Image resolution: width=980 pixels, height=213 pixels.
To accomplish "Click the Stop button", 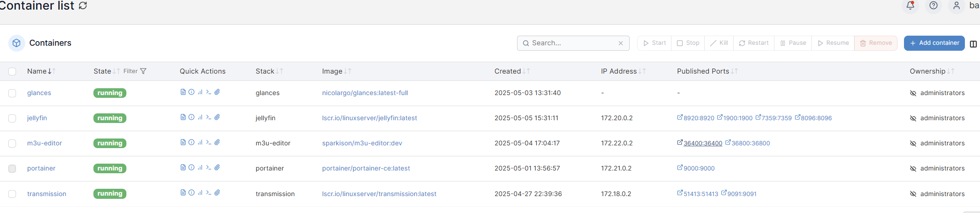I will coord(688,43).
